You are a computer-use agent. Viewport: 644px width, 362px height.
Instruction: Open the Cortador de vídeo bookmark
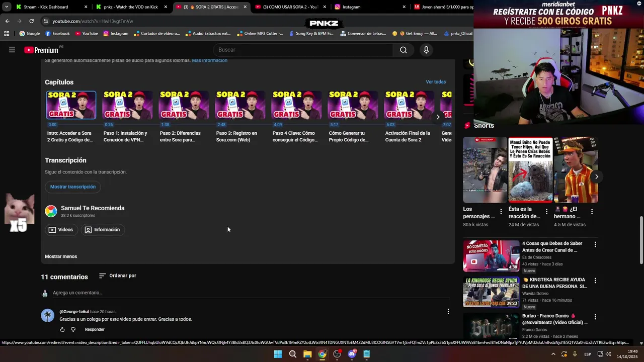[x=156, y=34]
